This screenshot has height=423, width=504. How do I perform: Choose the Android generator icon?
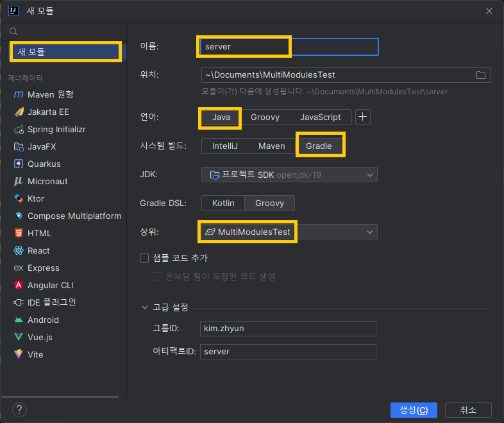[x=19, y=320]
